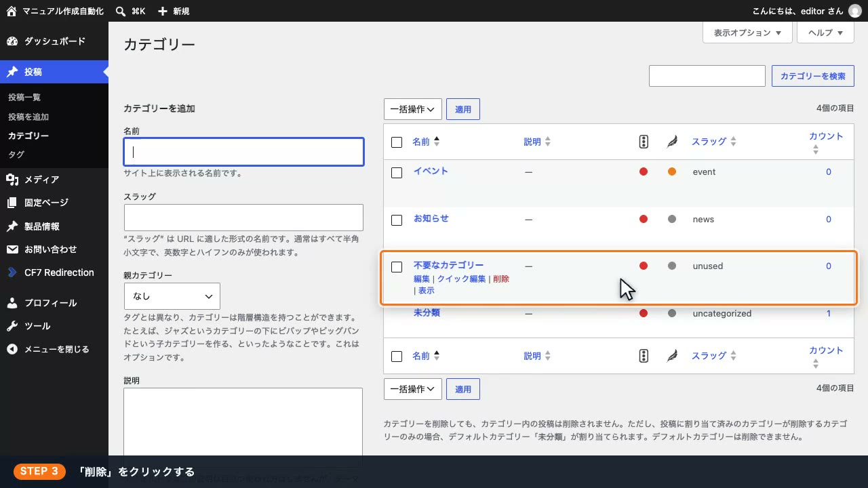Open the search magnifier icon in admin bar
This screenshot has height=488, width=868.
point(120,11)
